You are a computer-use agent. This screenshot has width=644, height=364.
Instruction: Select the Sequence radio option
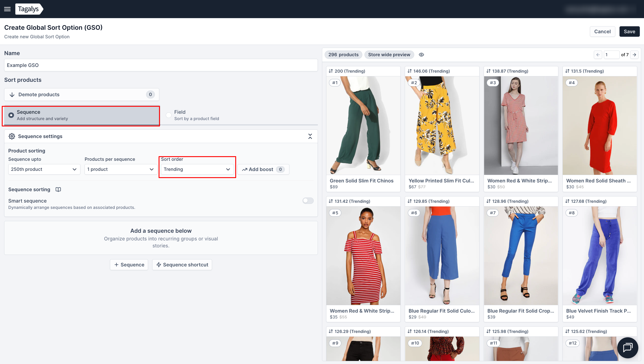pos(11,115)
